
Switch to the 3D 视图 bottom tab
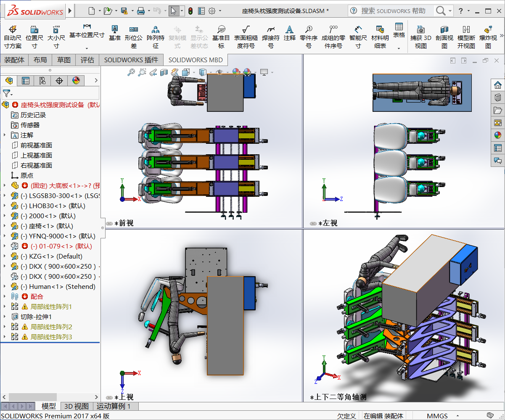(x=76, y=406)
